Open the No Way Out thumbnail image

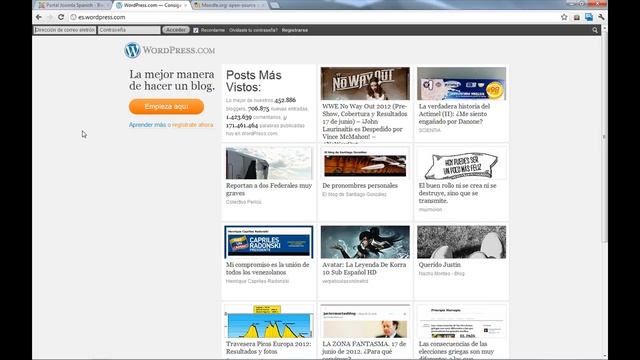click(365, 84)
